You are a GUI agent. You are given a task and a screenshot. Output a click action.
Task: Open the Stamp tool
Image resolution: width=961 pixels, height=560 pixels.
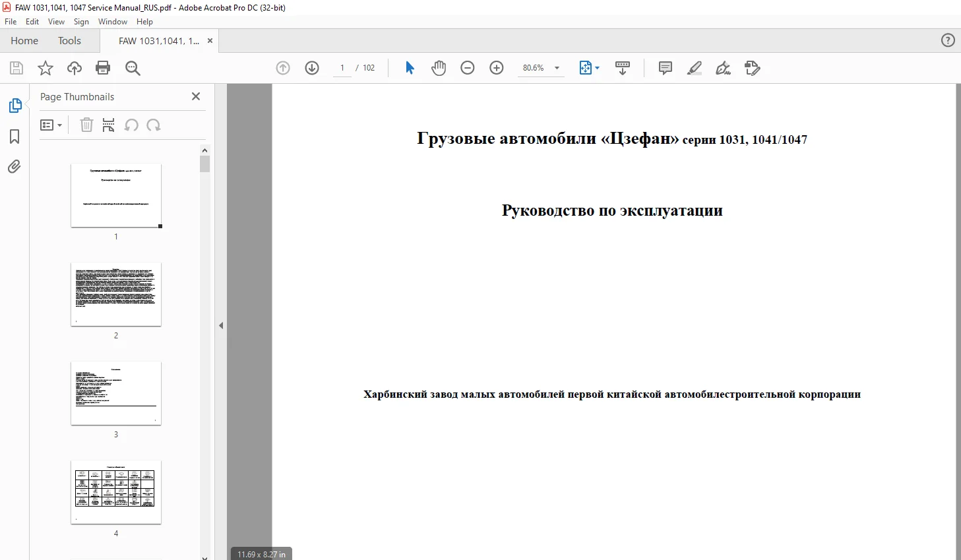pyautogui.click(x=753, y=68)
